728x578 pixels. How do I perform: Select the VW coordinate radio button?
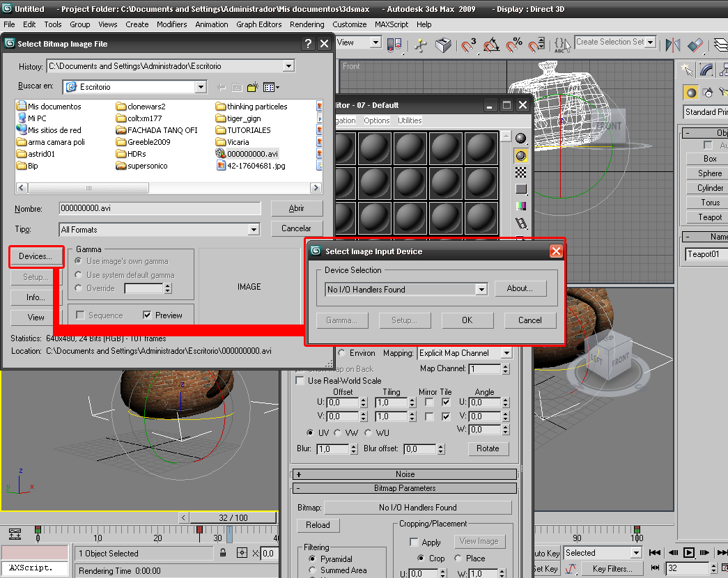(x=338, y=432)
